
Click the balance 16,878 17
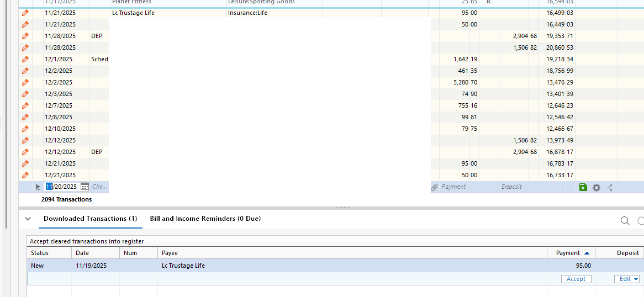coord(560,152)
